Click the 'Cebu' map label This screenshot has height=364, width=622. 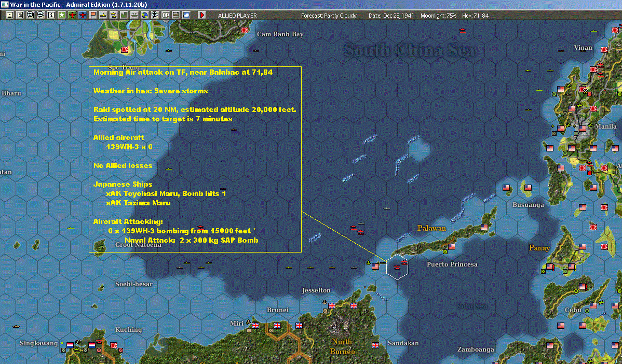tap(573, 310)
